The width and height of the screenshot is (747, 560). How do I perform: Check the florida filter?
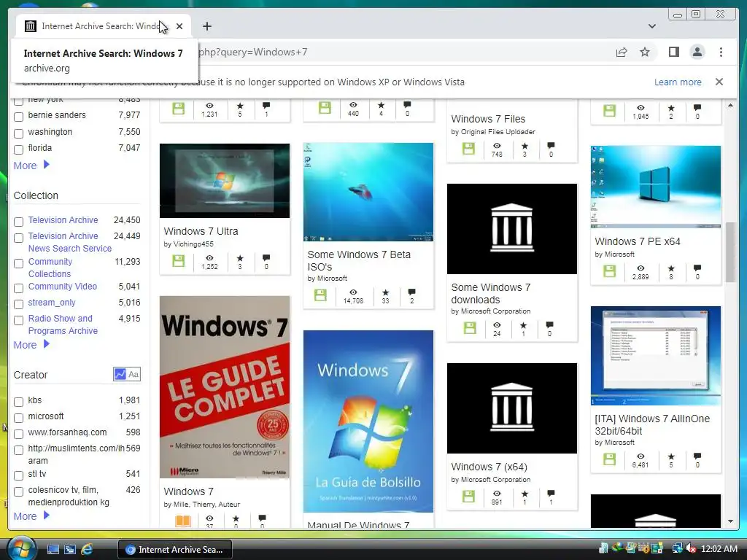18,149
